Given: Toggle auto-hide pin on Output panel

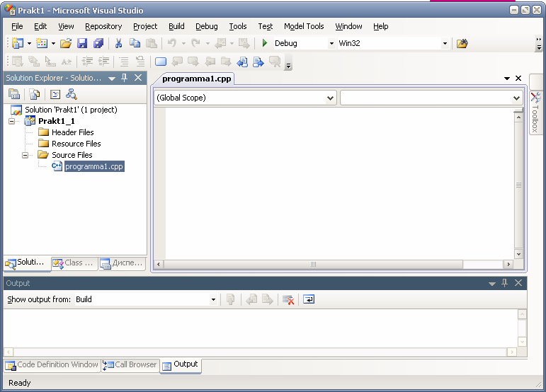Looking at the screenshot, I should (504, 283).
